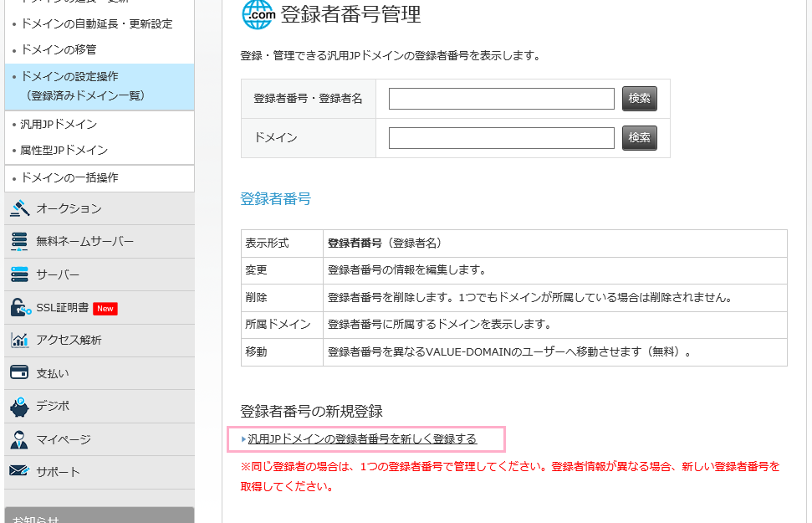Open 汎用JPドメイン sidebar entry
This screenshot has width=812, height=523.
(59, 125)
